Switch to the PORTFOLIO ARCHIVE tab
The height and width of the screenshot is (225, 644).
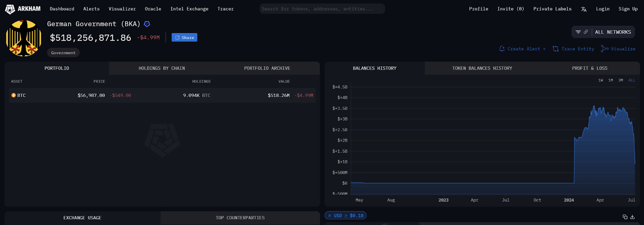267,68
